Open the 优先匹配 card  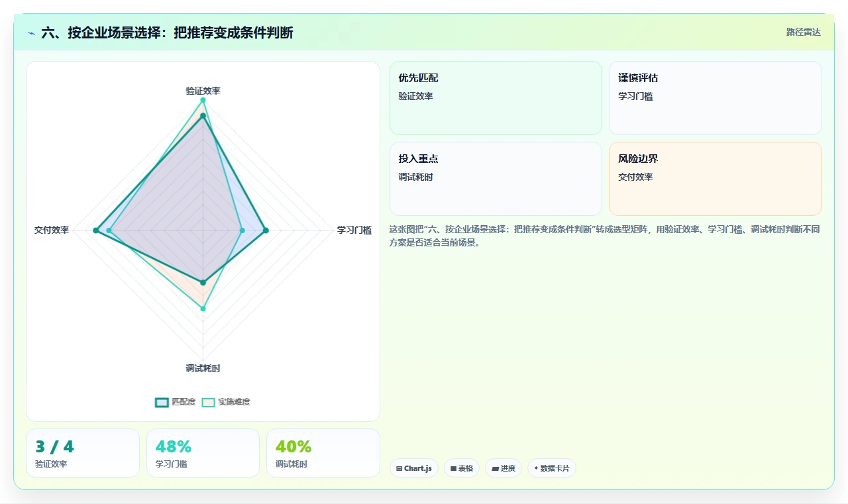(x=496, y=98)
